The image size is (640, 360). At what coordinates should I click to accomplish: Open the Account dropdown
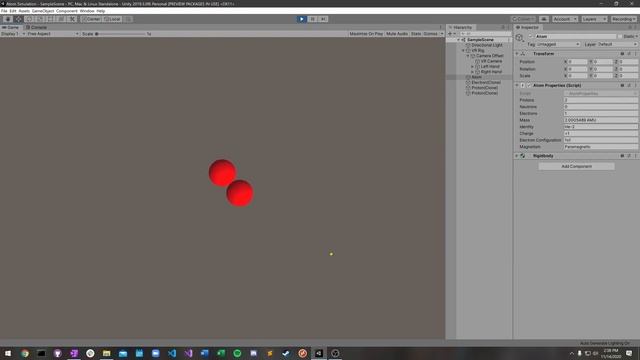click(x=565, y=19)
